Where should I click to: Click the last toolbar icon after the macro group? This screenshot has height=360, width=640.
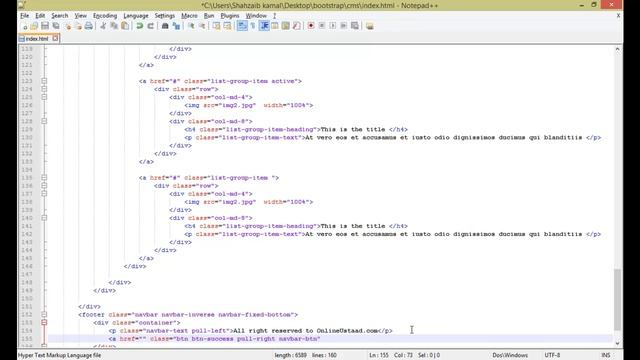[x=369, y=26]
